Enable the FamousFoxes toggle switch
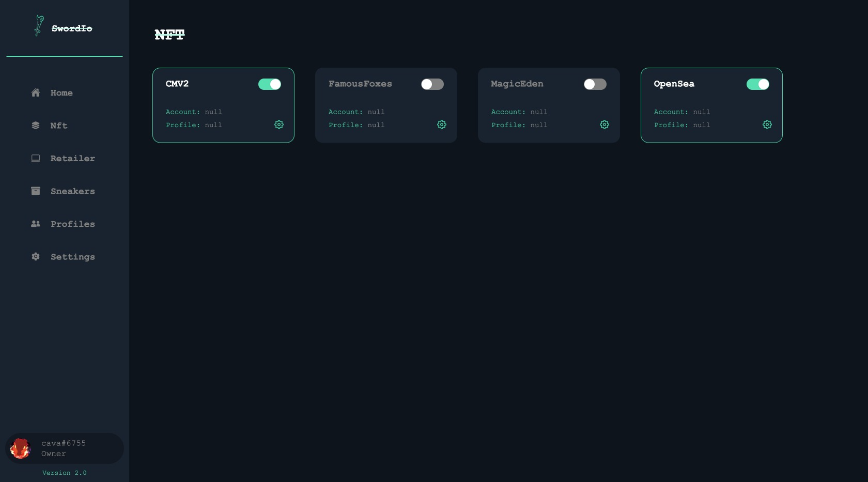Image resolution: width=868 pixels, height=482 pixels. point(432,84)
